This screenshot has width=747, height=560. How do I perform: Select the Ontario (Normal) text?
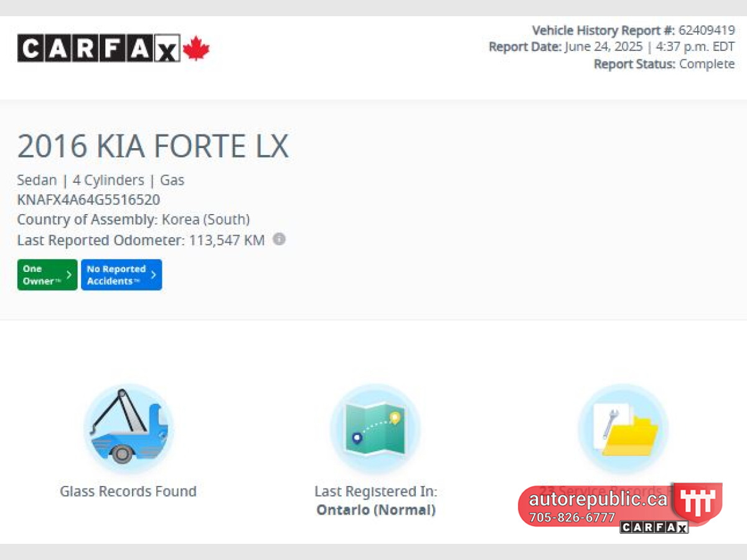pos(376,510)
